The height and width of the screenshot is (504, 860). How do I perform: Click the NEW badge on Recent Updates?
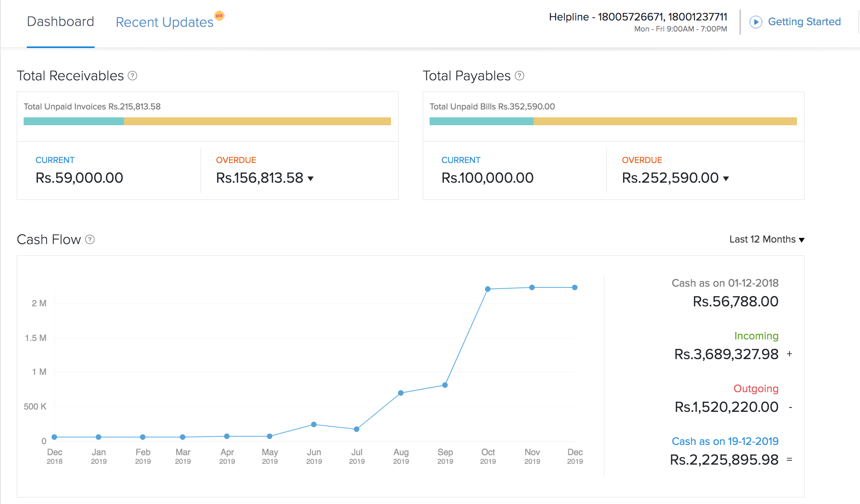click(219, 16)
